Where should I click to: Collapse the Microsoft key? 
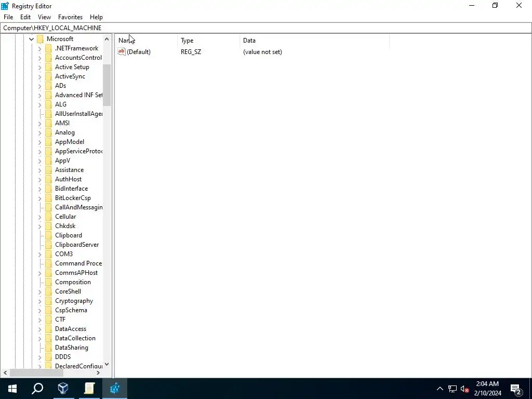coord(32,39)
